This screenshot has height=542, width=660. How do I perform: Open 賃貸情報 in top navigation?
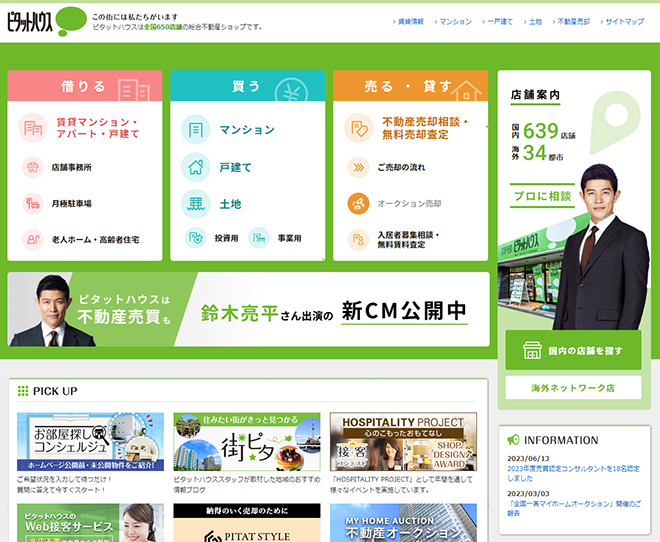411,21
